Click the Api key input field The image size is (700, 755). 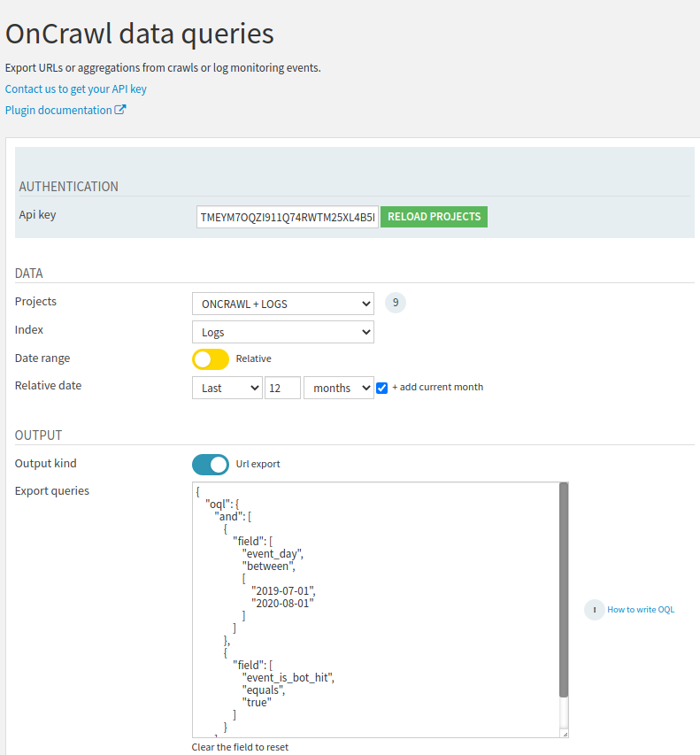pyautogui.click(x=288, y=217)
